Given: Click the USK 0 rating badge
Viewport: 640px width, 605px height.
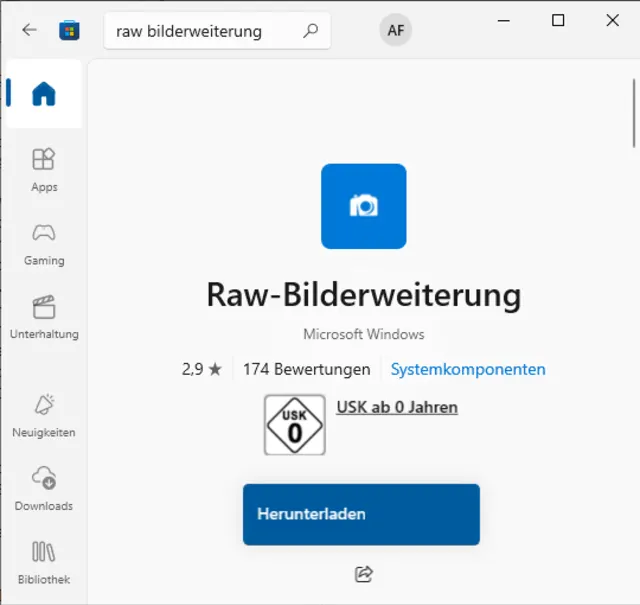Looking at the screenshot, I should [295, 425].
